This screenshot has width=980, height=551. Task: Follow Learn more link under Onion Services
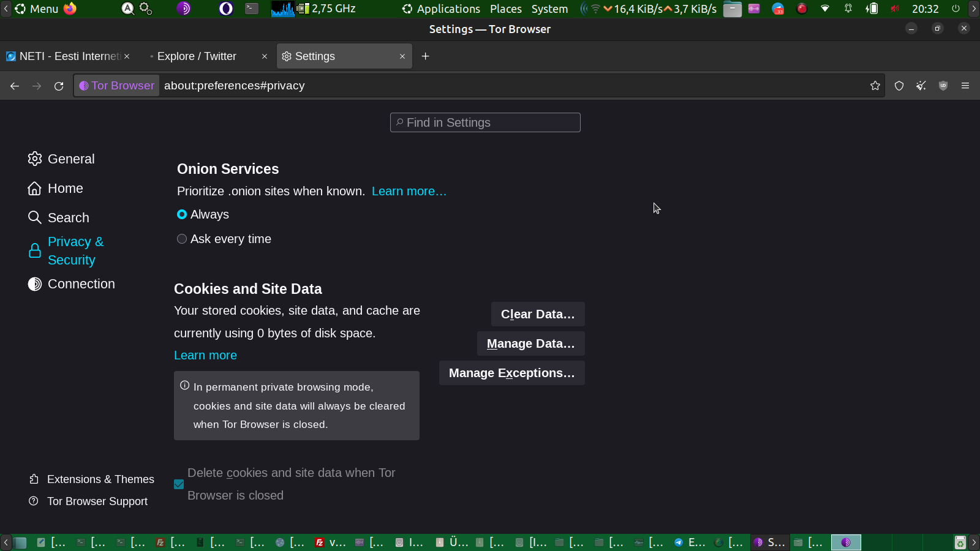click(409, 191)
